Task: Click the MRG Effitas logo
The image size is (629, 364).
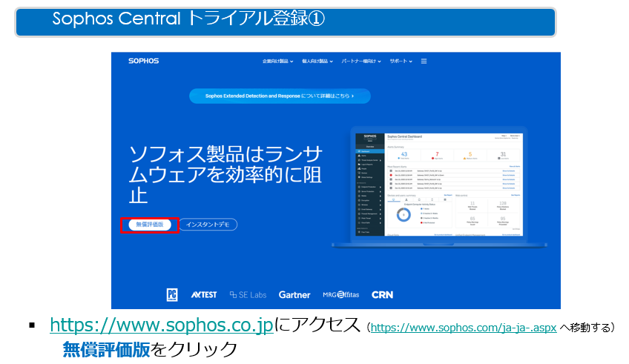Action: point(341,294)
